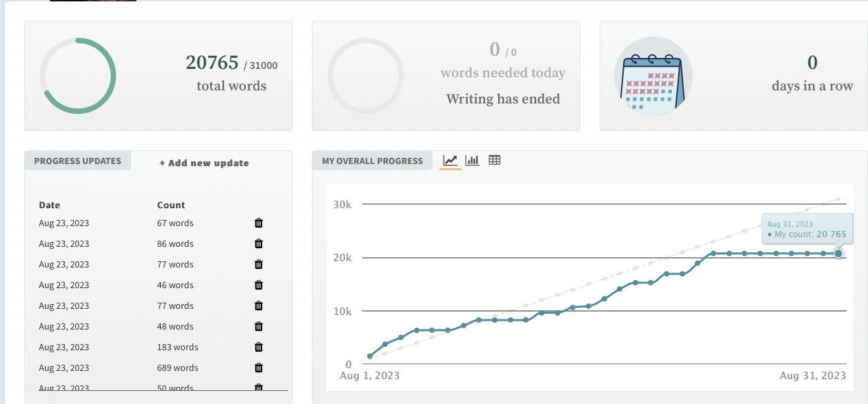868x404 pixels.
Task: Click the empty words needed today ring
Action: [x=366, y=76]
